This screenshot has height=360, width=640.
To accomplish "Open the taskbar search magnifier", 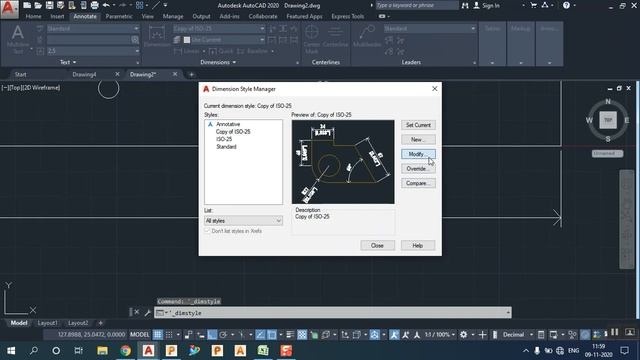I will (34, 351).
